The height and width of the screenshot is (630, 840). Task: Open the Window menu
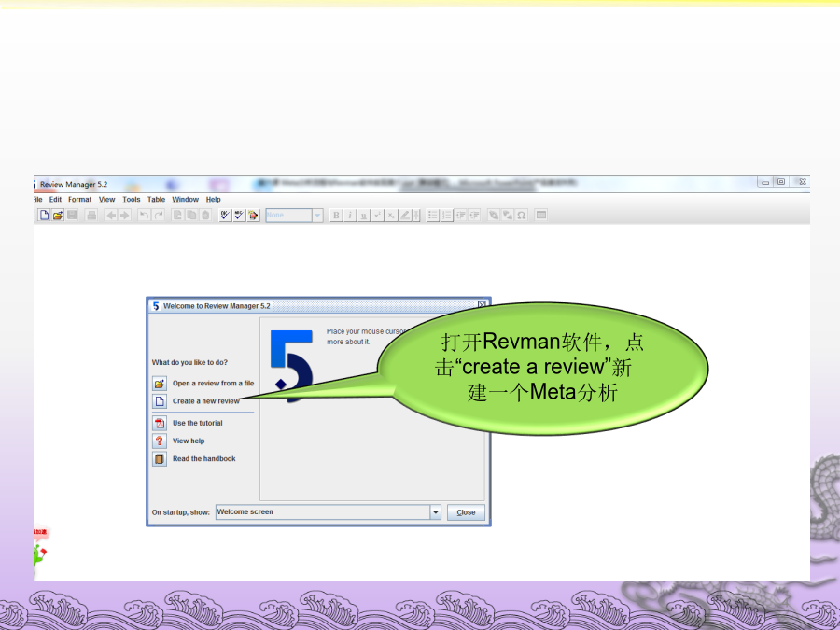click(x=186, y=200)
